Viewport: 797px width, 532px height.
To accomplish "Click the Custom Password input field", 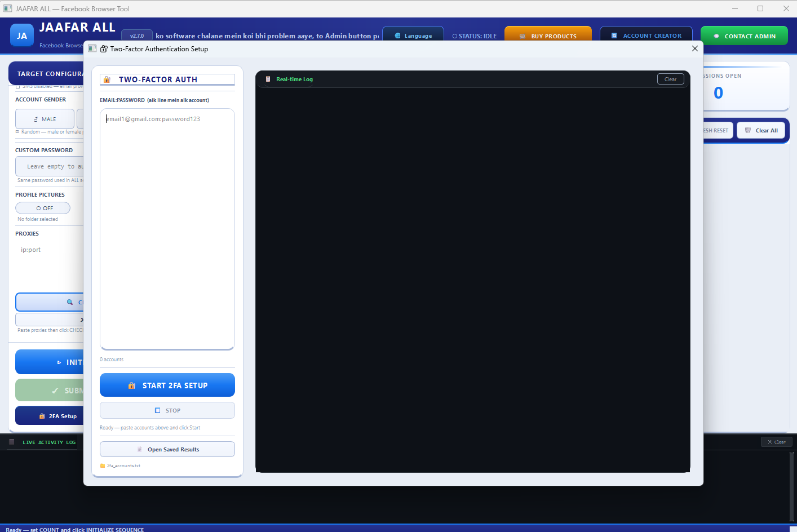I will (50, 166).
